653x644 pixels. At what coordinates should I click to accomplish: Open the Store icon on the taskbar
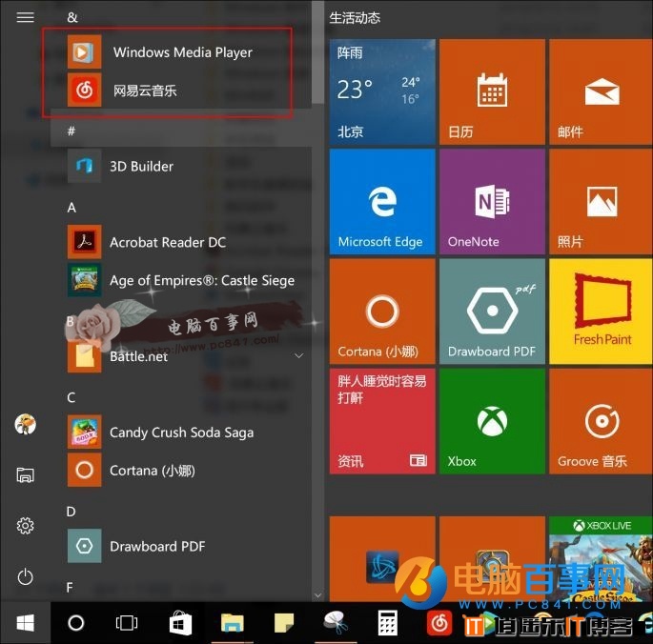(180, 623)
